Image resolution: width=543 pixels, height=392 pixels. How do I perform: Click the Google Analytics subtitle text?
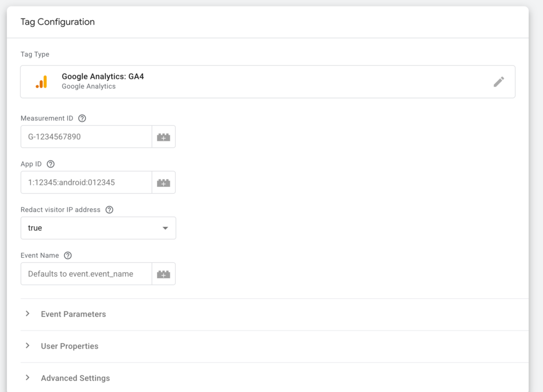89,86
